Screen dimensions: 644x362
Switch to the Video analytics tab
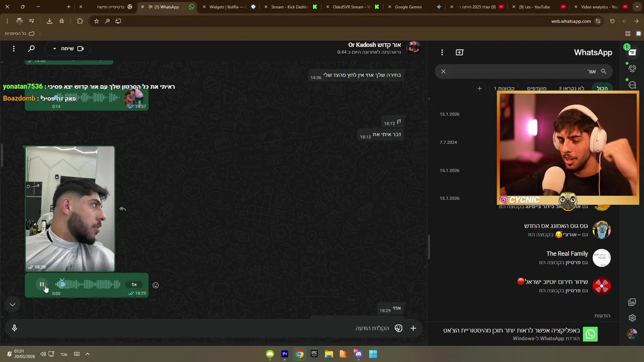click(600, 7)
